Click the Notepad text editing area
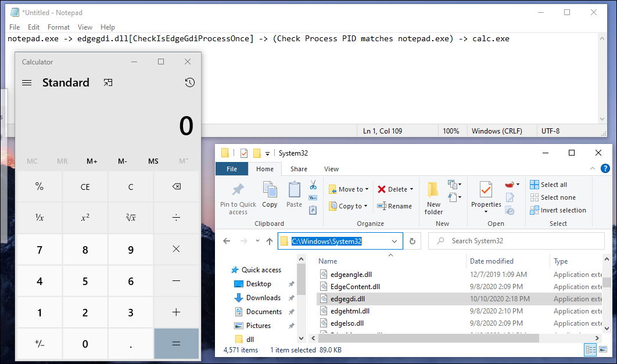Image resolution: width=617 pixels, height=364 pixels. pos(302,78)
